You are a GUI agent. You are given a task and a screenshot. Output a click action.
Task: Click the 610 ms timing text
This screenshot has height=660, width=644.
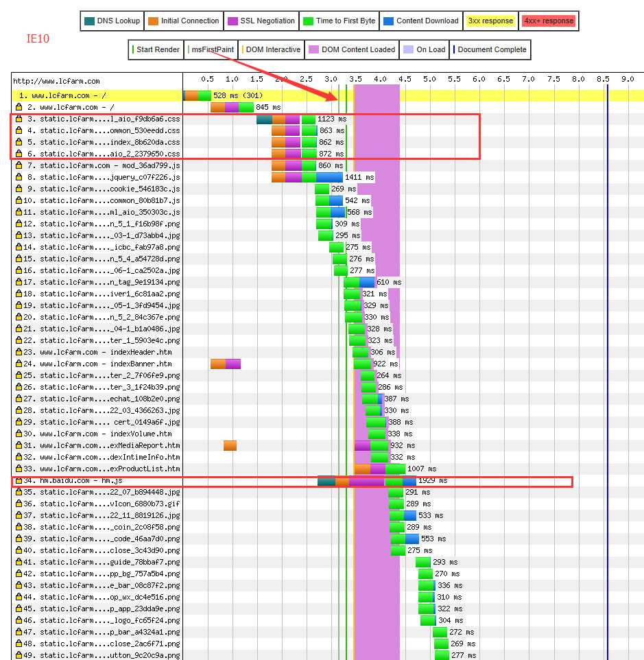point(389,282)
